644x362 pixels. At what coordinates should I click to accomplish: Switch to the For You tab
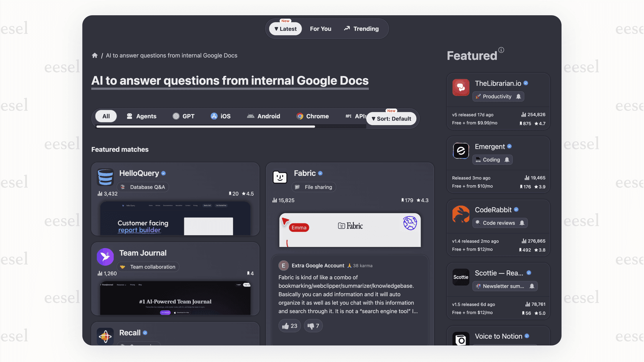click(x=320, y=28)
